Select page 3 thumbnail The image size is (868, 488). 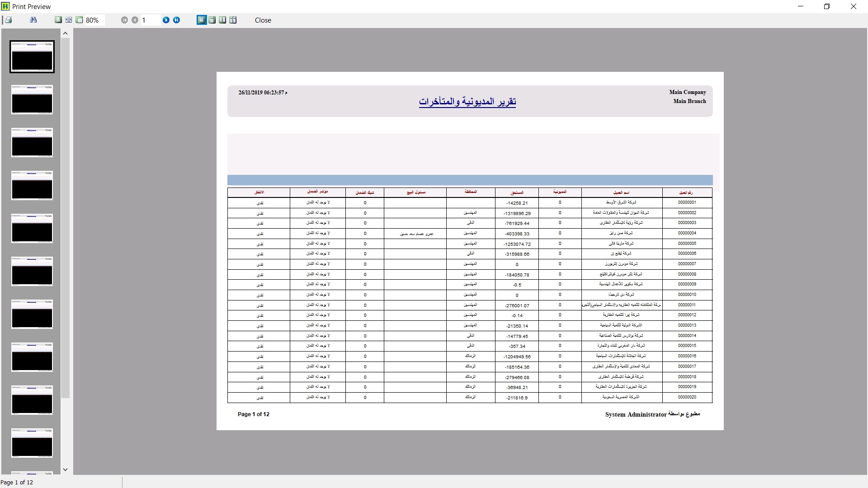(32, 142)
